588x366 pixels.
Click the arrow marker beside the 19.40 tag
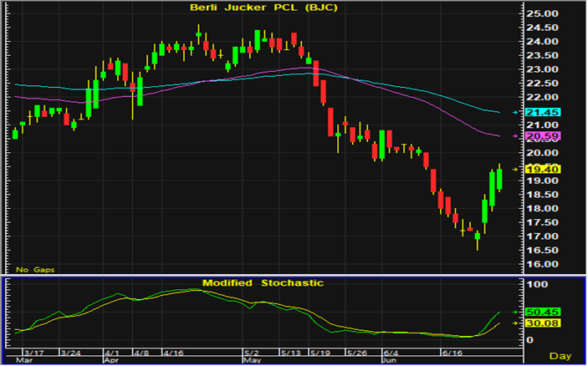tap(514, 168)
